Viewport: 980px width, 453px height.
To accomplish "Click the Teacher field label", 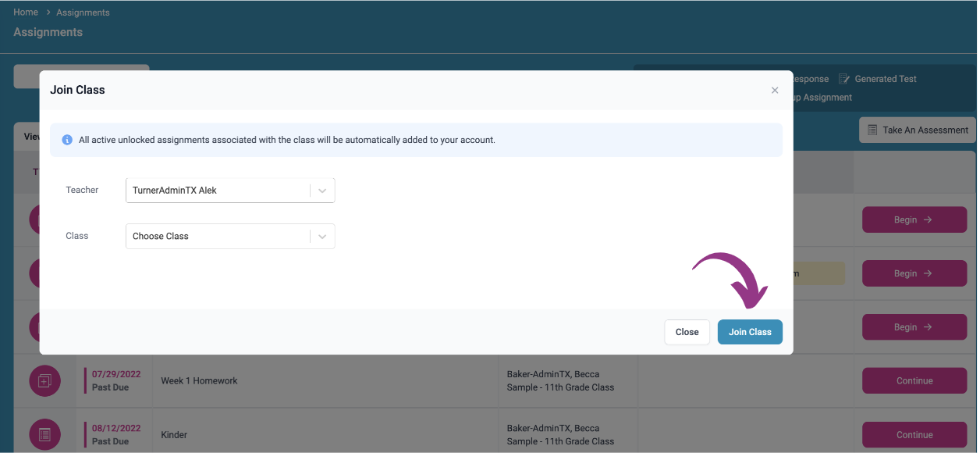I will coord(82,190).
